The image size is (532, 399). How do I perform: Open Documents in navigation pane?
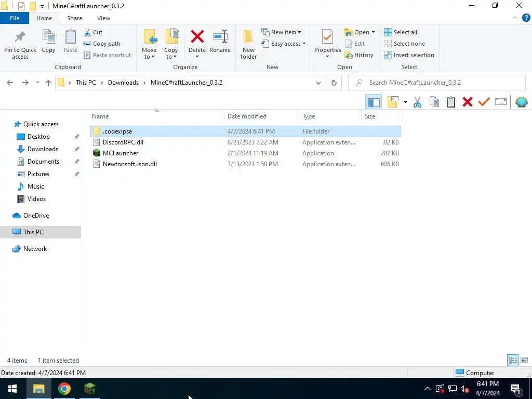click(x=43, y=162)
